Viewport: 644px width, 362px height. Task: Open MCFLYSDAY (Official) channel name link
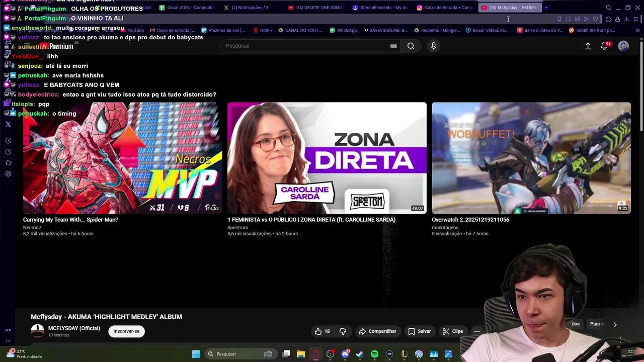[x=74, y=328]
